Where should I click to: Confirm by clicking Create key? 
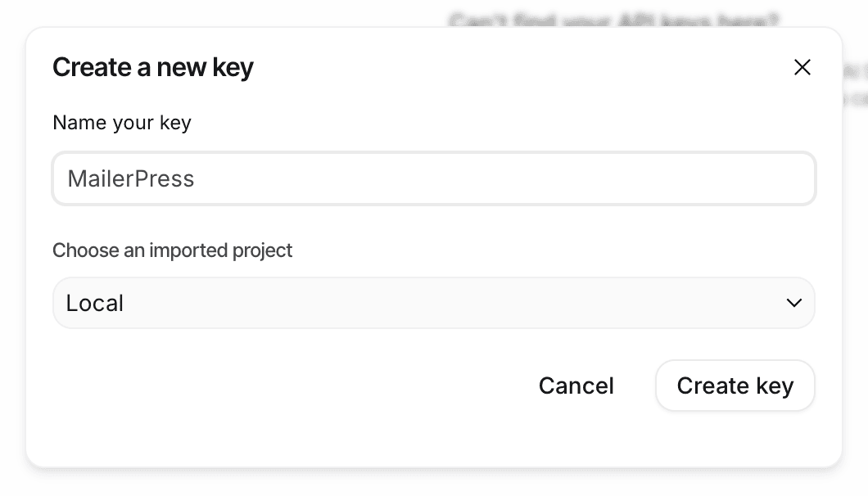point(735,386)
